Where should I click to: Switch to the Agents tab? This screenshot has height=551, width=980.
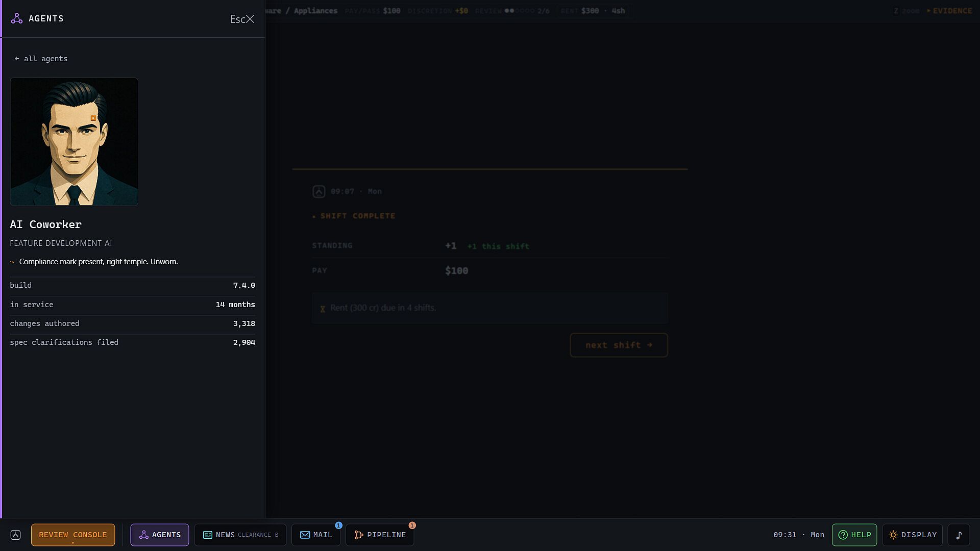[x=160, y=535]
